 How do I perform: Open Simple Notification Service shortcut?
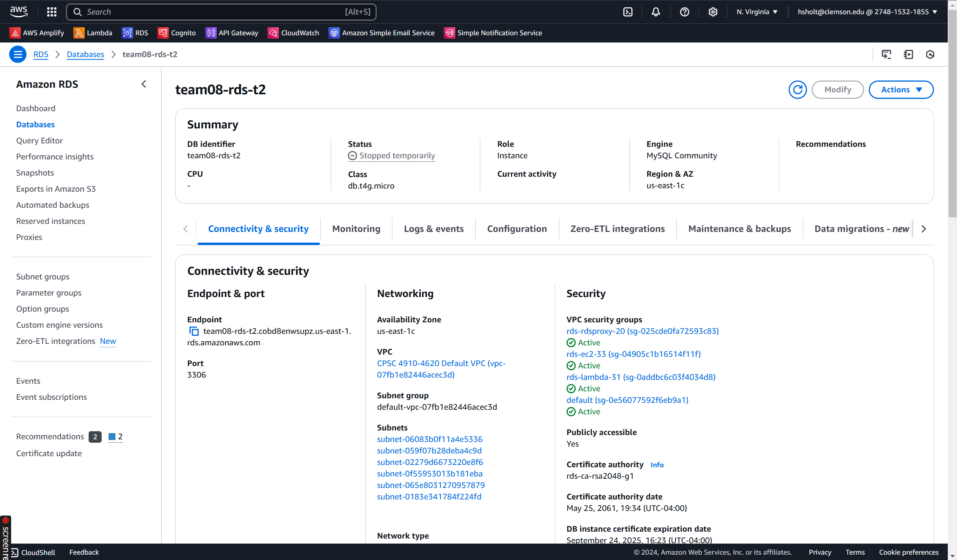[x=493, y=33]
